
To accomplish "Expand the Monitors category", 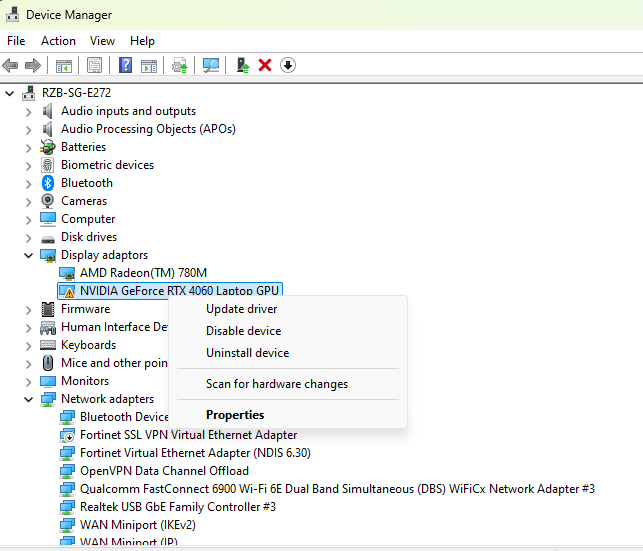I will click(28, 382).
